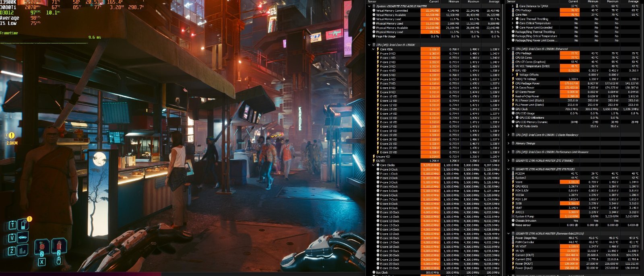
Task: Collapse GIGABYTE Z790 (ITE IT8795ZE) group
Action: pos(508,169)
